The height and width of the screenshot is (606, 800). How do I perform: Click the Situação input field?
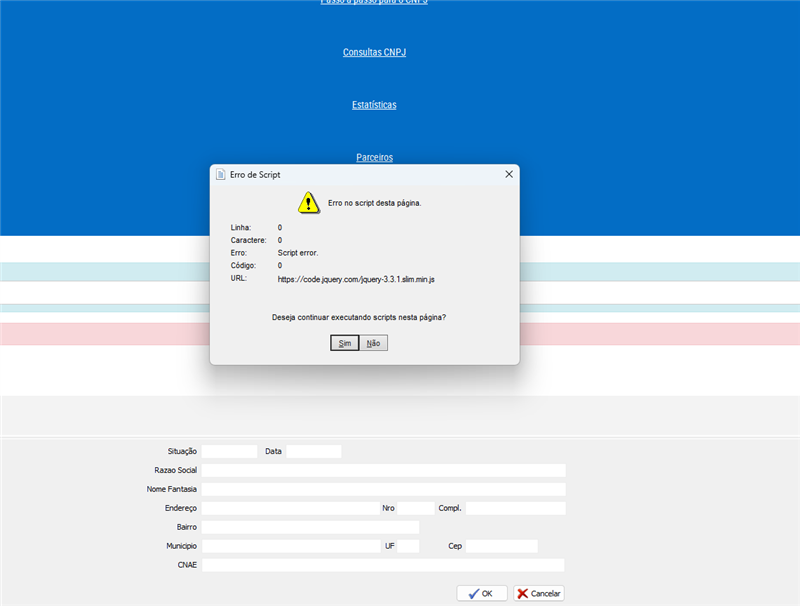(x=229, y=452)
